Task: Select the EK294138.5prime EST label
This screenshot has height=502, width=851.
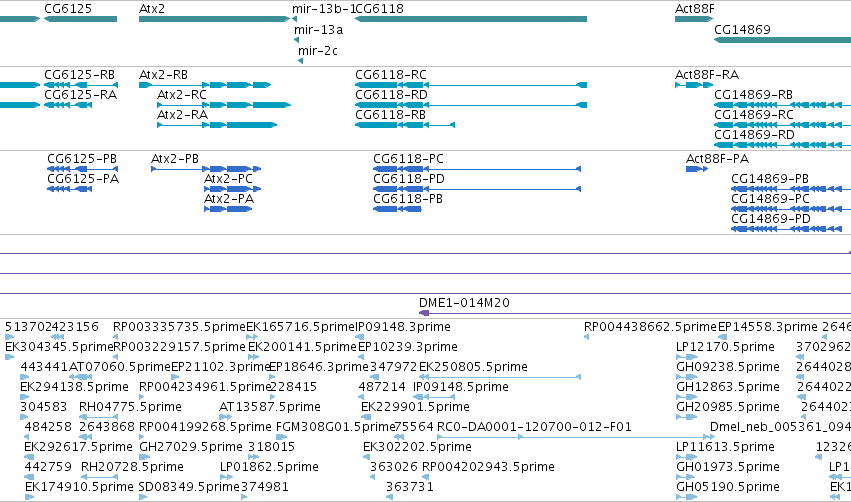Action: tap(74, 386)
